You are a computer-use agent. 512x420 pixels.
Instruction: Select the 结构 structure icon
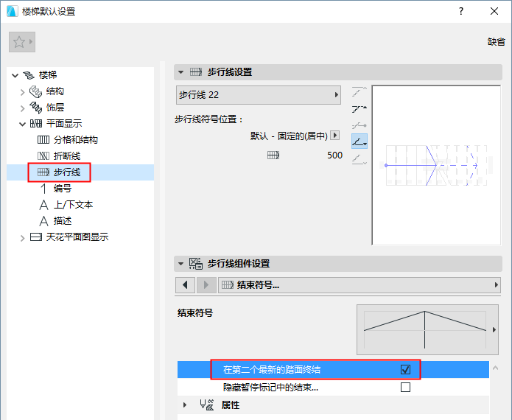click(35, 92)
